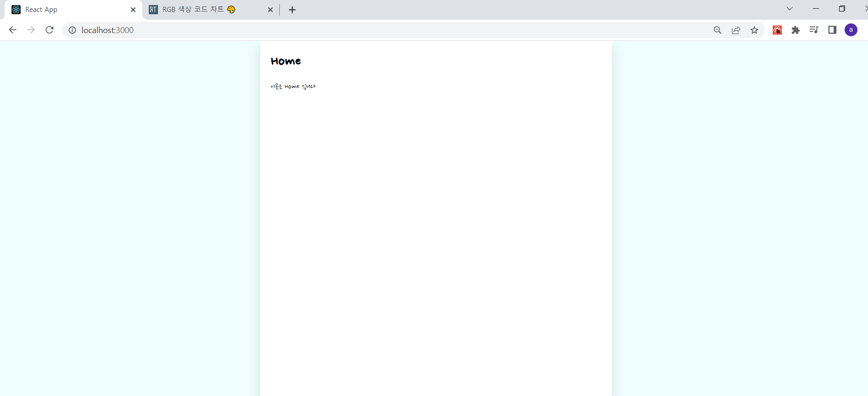
Task: Restore down the browser window
Action: [842, 9]
